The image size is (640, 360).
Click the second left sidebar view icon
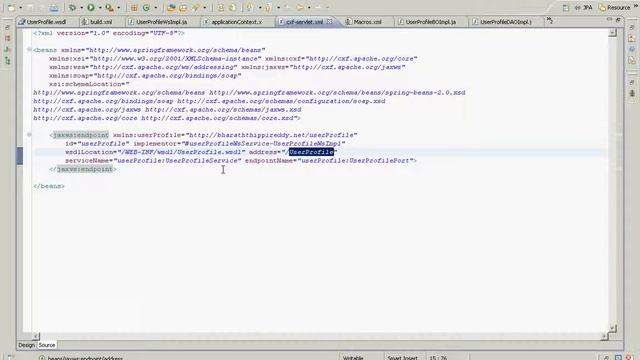tap(7, 38)
